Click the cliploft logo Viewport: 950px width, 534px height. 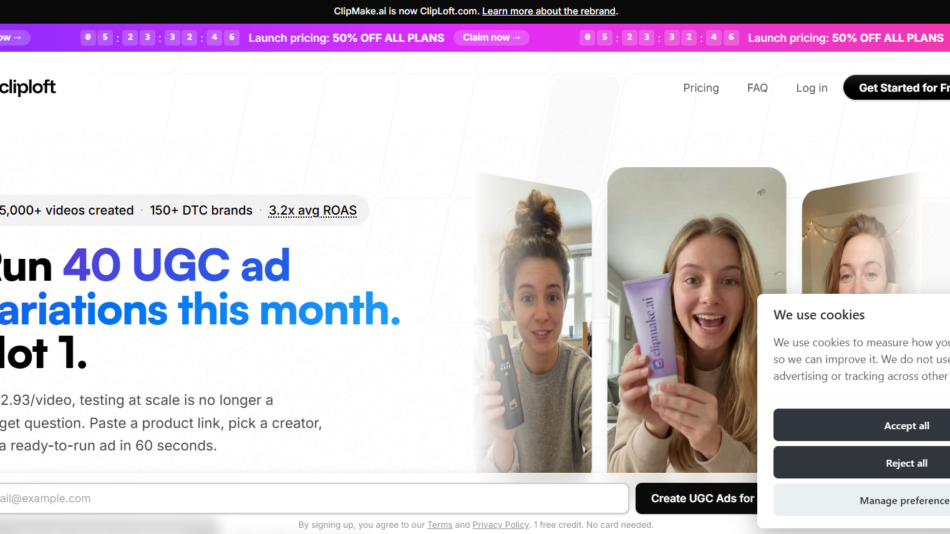coord(28,87)
